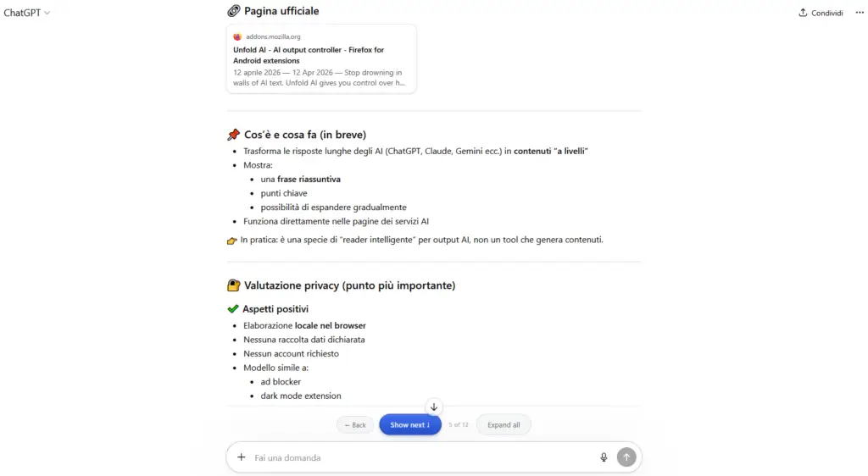Viewport: 868px width, 476px height.
Task: Expand all sections with Expand all
Action: pyautogui.click(x=504, y=424)
